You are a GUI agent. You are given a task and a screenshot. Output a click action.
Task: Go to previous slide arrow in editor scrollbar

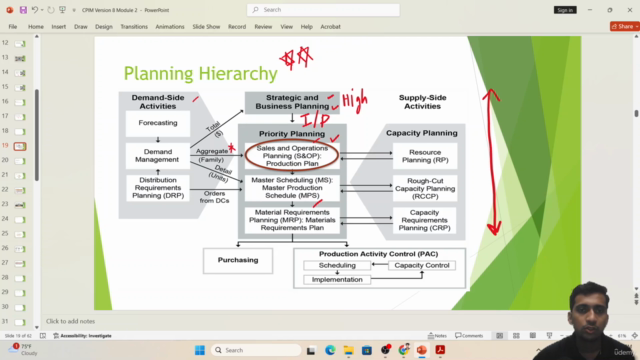pyautogui.click(x=636, y=296)
